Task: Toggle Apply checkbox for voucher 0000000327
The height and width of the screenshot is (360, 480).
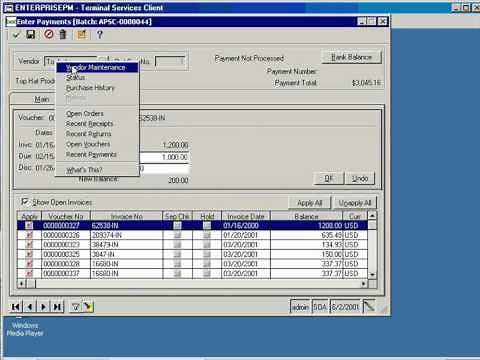Action: 29,225
